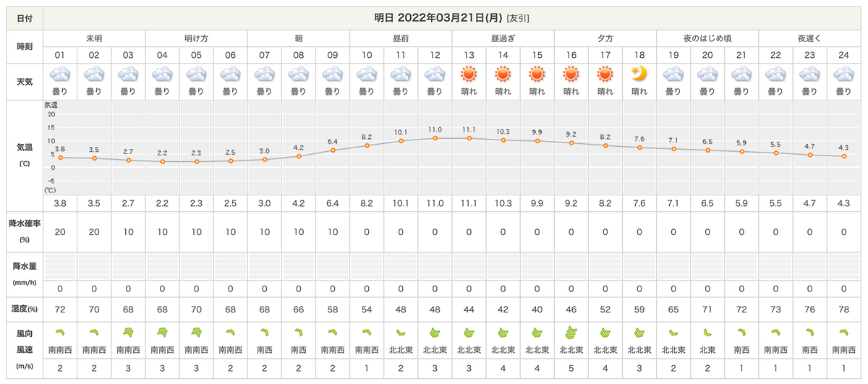Click the sunny weather icon for hour 15

coord(537,74)
